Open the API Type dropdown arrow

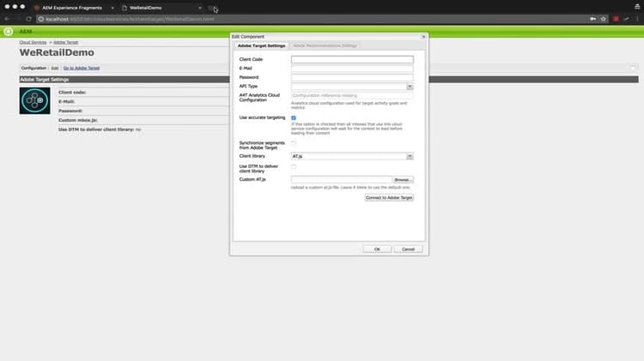(410, 87)
